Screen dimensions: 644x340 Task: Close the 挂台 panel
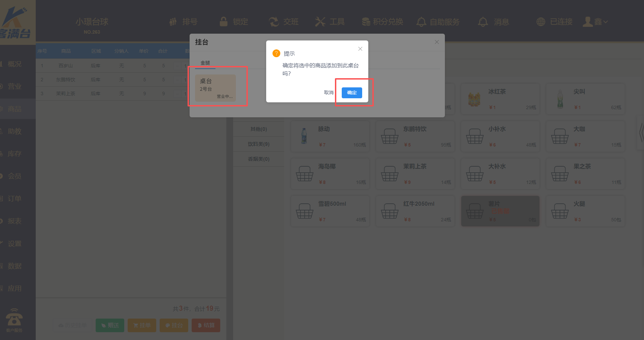437,42
